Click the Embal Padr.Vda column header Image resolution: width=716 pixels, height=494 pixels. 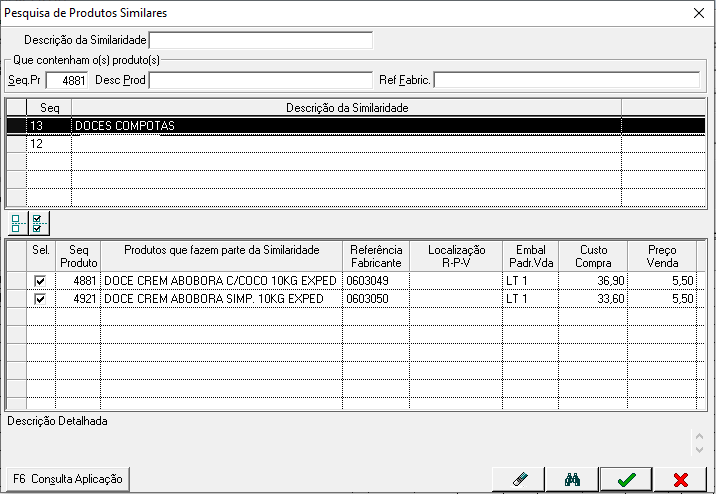pos(531,256)
